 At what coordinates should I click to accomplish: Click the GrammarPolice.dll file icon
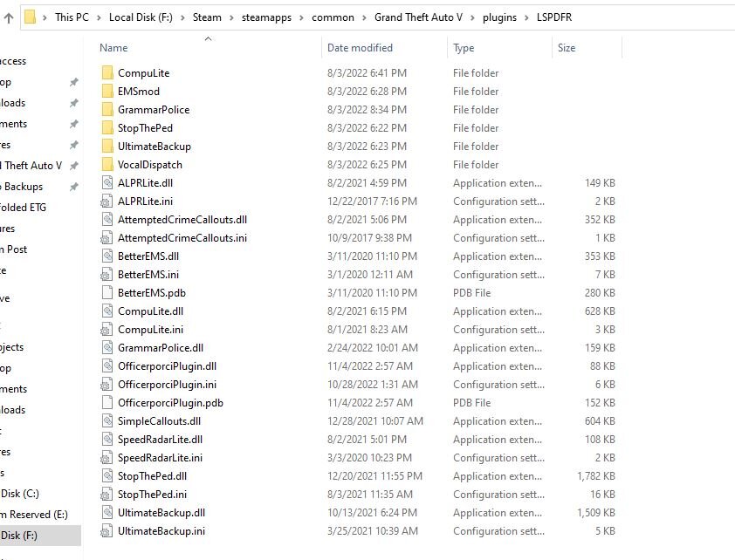(107, 347)
